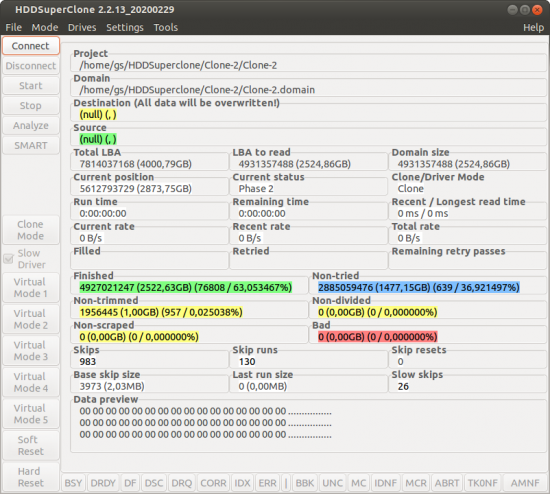Switch to Virtual Mode 3
Viewport: 550px width, 494px height.
click(x=31, y=351)
